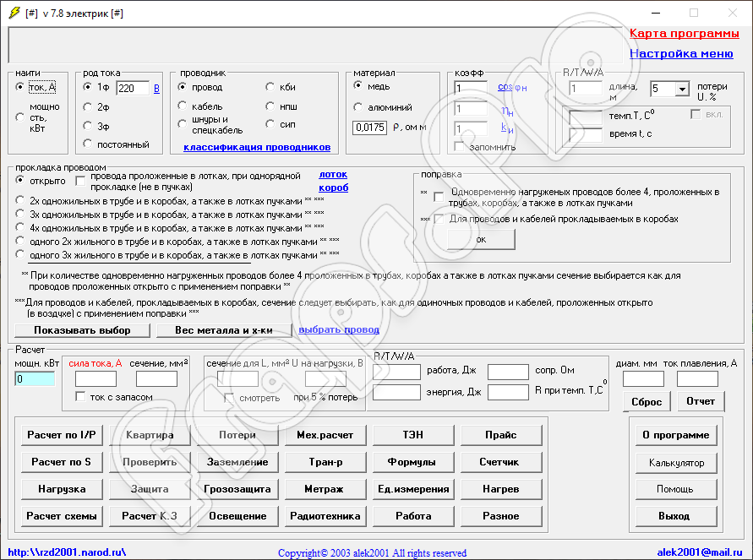Launch the Калькулятор tool

tap(676, 463)
